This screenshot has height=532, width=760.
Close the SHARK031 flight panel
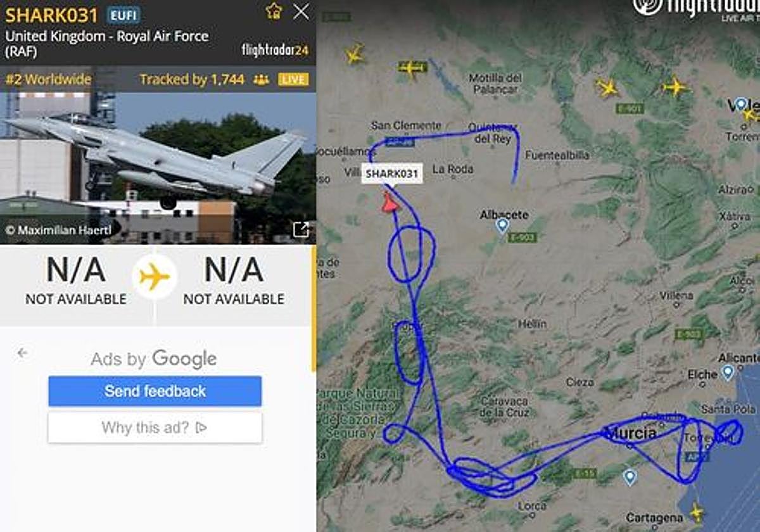(301, 11)
